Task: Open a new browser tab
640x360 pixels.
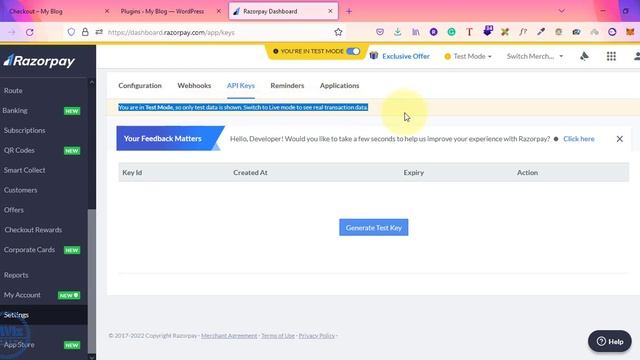Action: (349, 11)
